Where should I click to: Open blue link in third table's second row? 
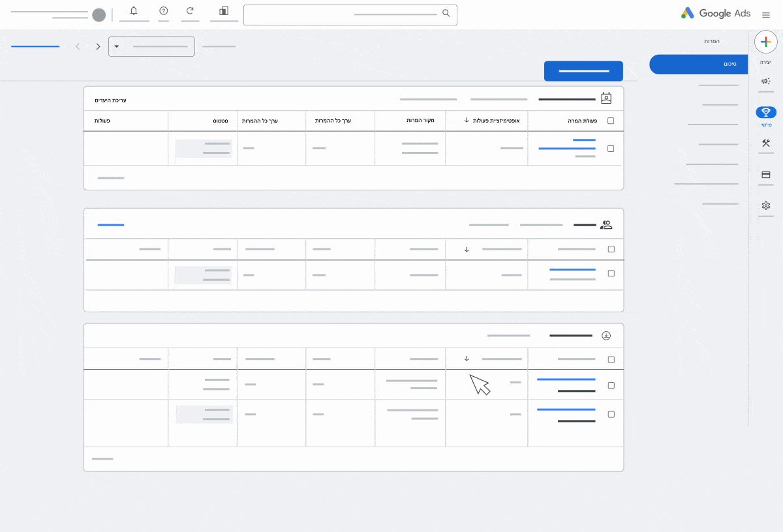(566, 409)
